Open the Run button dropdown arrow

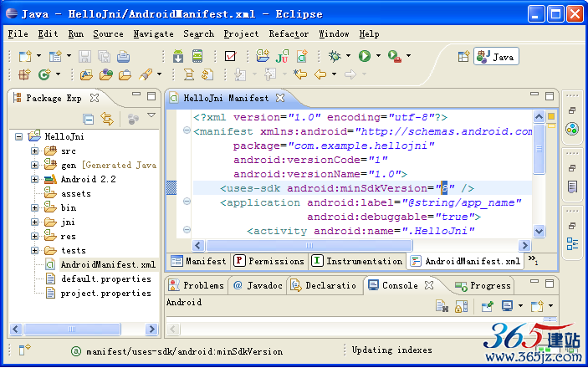[378, 56]
